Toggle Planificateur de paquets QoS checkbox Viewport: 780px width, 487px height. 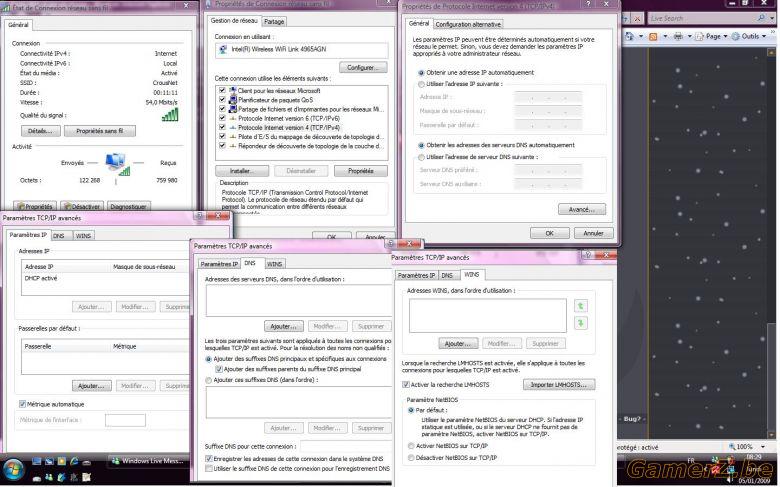(x=222, y=99)
